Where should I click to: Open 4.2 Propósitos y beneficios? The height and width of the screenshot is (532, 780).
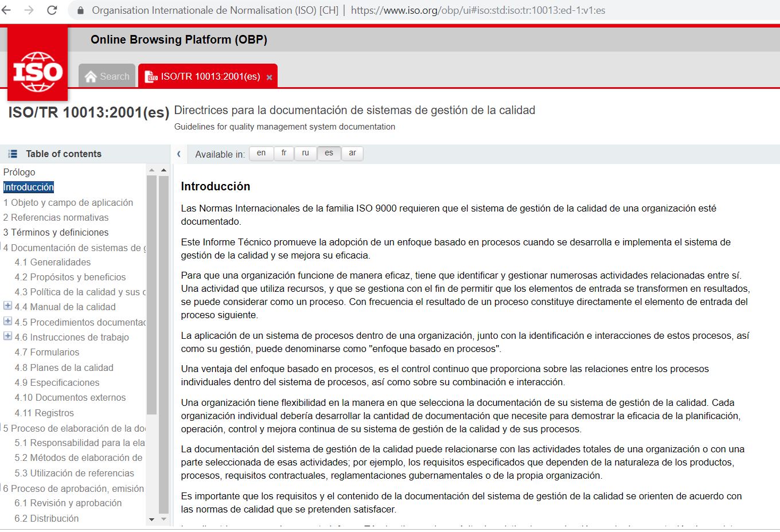70,277
